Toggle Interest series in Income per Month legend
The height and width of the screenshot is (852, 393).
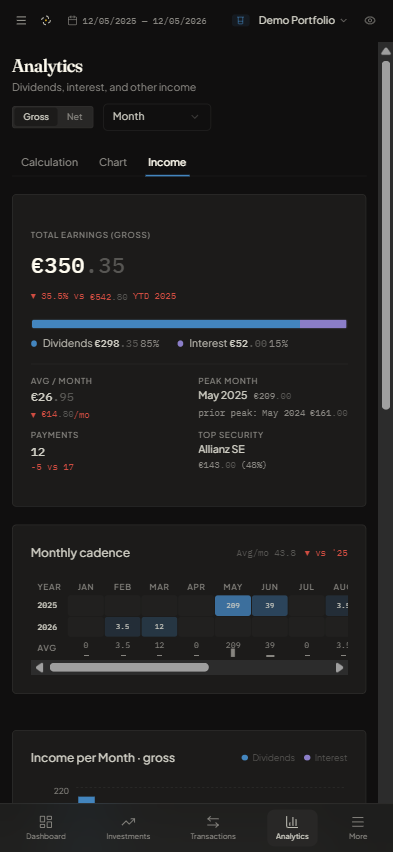(325, 757)
